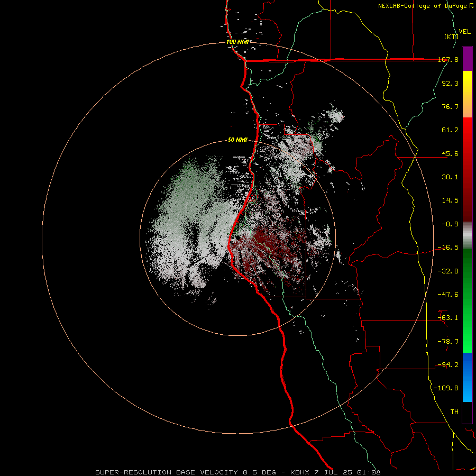Pick the gray near-zero segment of color bar
476x476 pixels.
467,235
